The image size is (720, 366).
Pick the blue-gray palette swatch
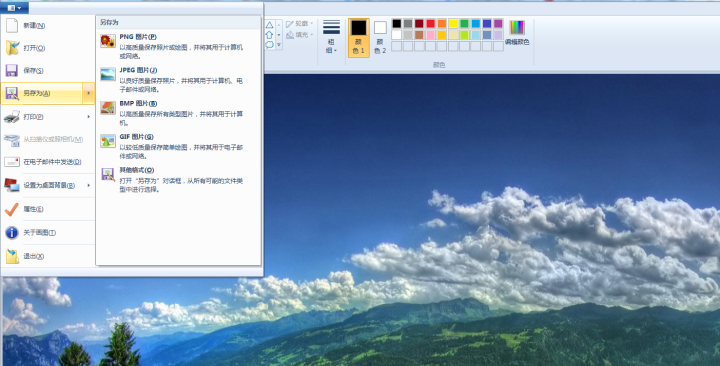[487, 35]
